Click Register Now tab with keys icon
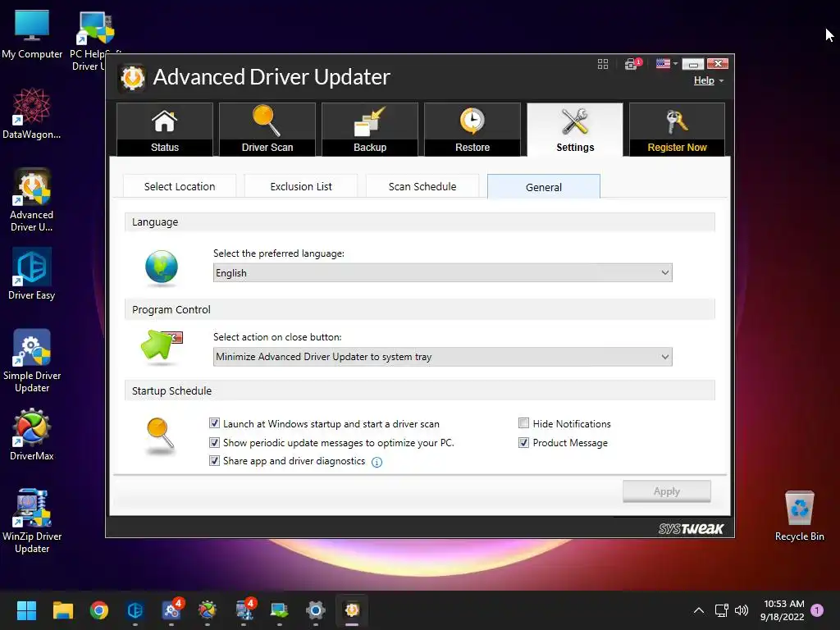This screenshot has height=630, width=840. click(x=677, y=130)
